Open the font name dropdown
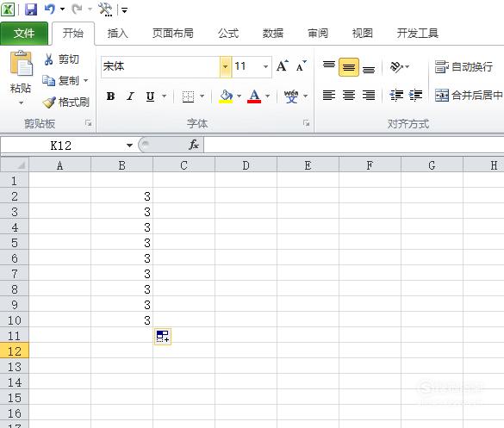 point(225,67)
